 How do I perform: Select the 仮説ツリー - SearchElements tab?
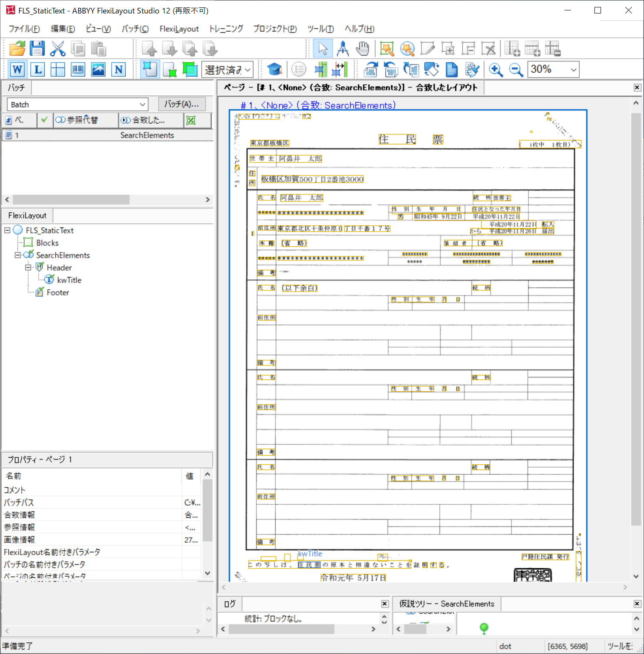pyautogui.click(x=447, y=604)
